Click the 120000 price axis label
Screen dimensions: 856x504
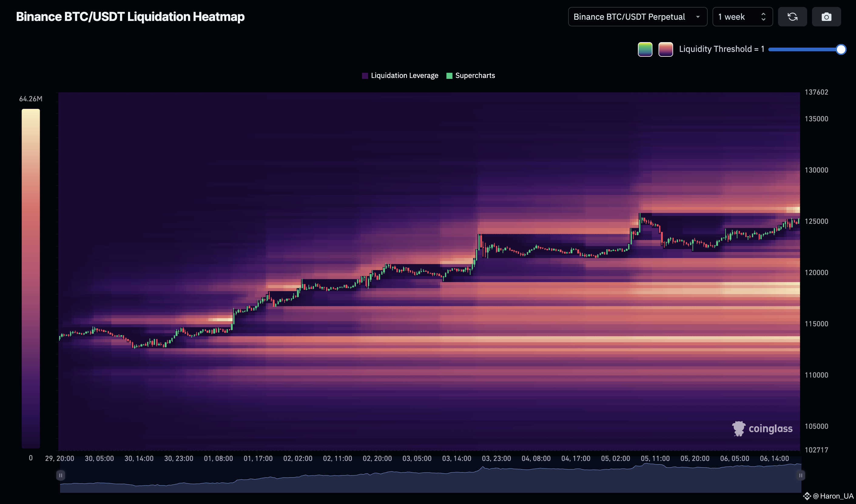pyautogui.click(x=816, y=273)
